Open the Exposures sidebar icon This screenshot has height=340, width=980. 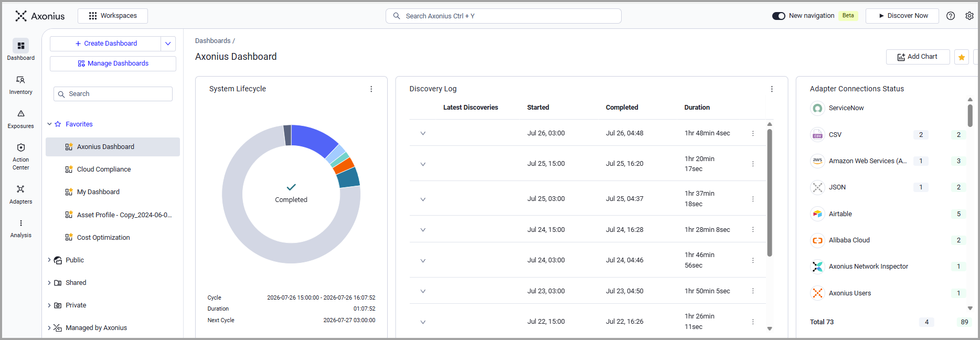coord(20,119)
